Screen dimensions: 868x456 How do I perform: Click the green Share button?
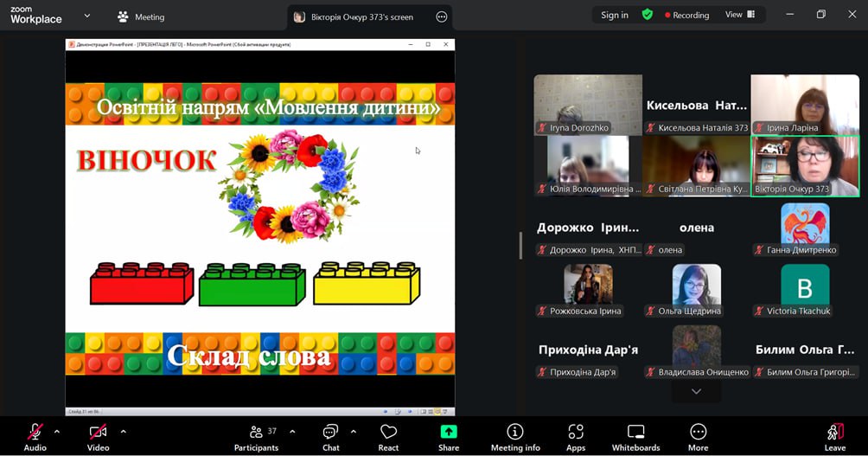448,437
